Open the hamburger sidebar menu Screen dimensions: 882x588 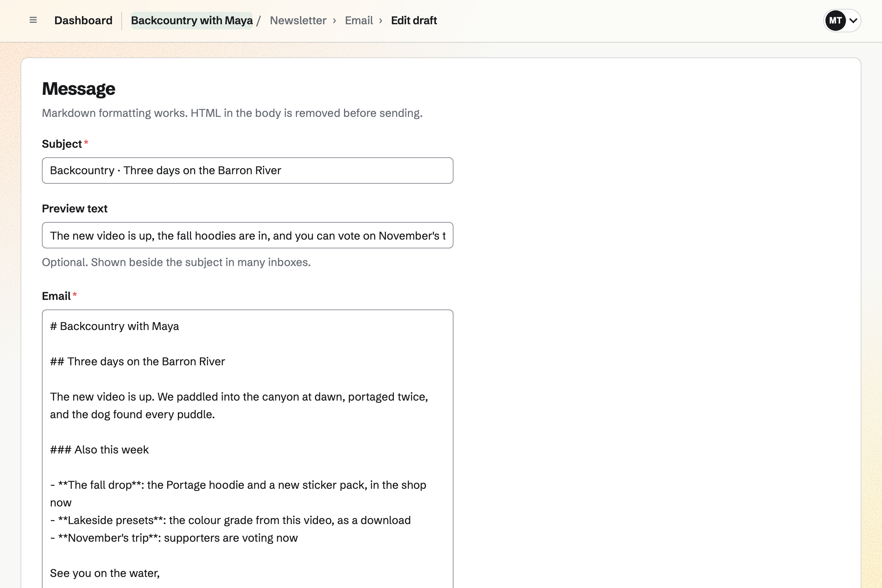pos(33,20)
